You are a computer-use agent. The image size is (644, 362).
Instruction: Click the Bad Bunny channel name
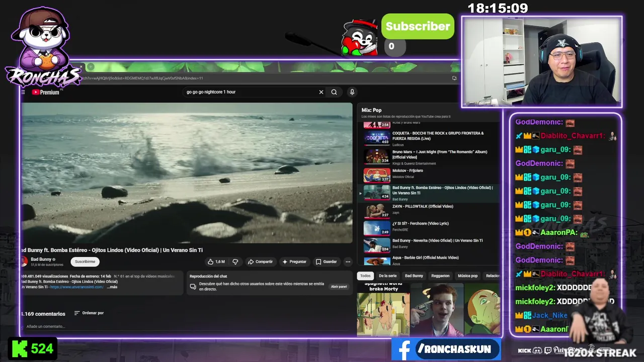point(41,259)
